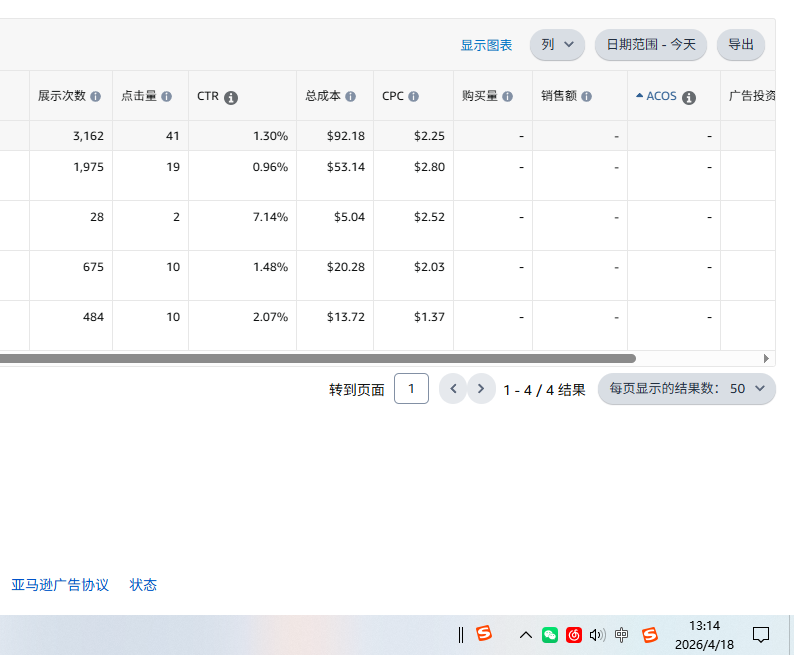The height and width of the screenshot is (655, 794).
Task: Open WeChat from the system tray
Action: (550, 635)
